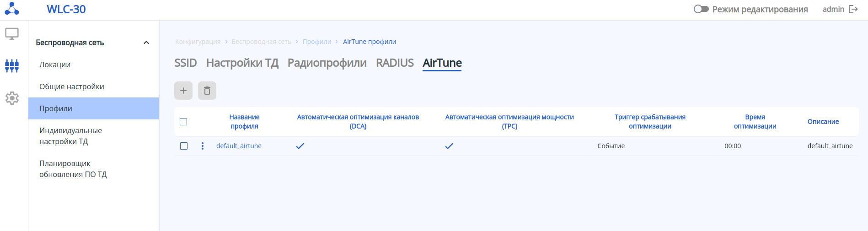
Task: Check the default_airtune row checkbox
Action: (184, 146)
